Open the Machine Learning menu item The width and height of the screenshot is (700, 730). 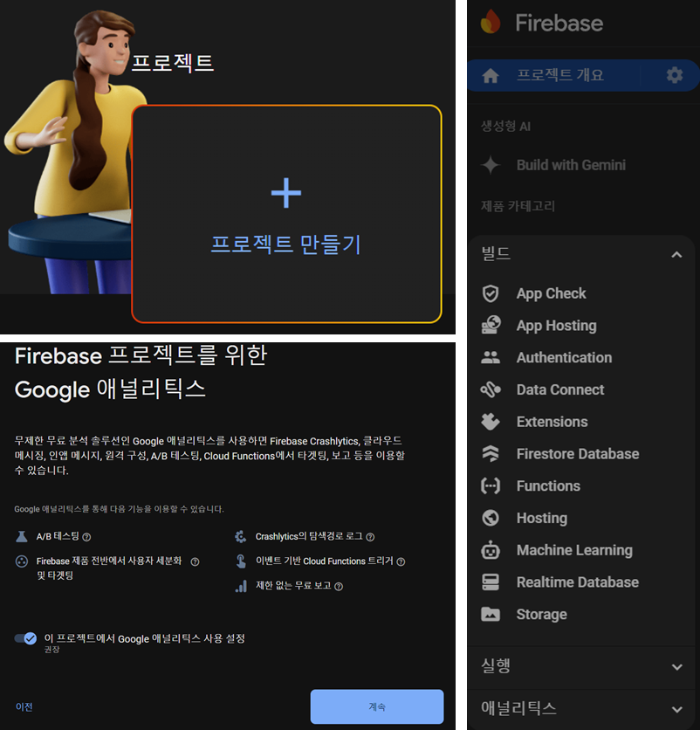tap(574, 550)
